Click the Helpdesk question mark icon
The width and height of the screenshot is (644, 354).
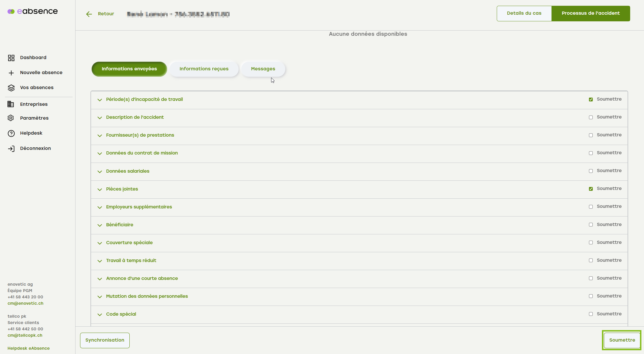(x=11, y=133)
